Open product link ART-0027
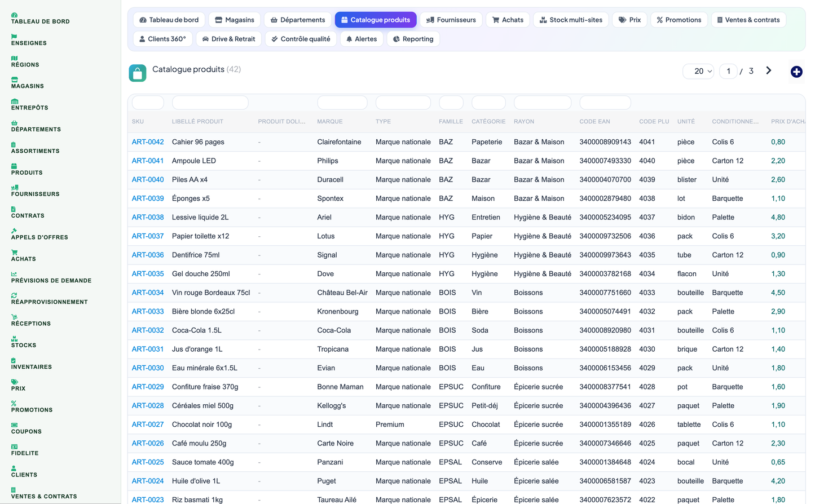The height and width of the screenshot is (504, 815). (148, 425)
